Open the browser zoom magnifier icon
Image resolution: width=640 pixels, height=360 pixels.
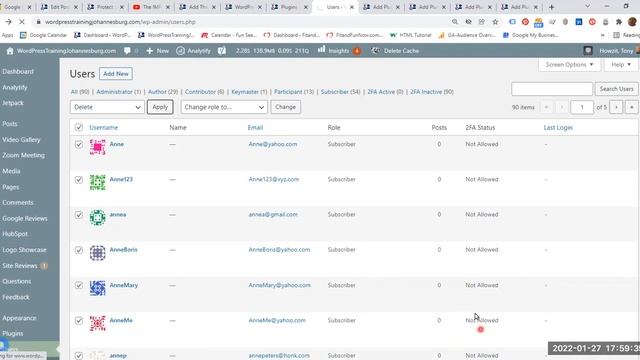[x=455, y=22]
